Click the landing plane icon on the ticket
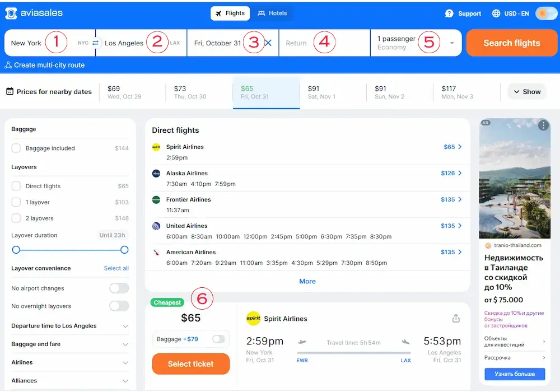 tap(405, 342)
